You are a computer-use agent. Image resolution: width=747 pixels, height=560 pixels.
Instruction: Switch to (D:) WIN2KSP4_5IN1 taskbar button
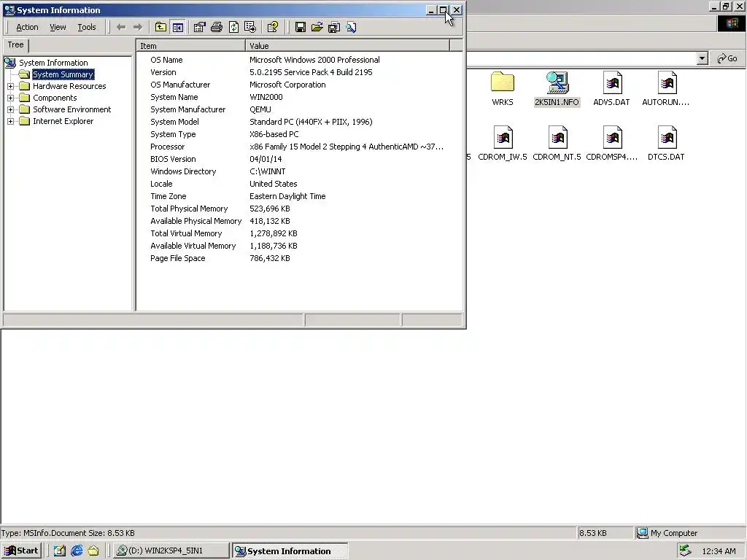pyautogui.click(x=171, y=551)
